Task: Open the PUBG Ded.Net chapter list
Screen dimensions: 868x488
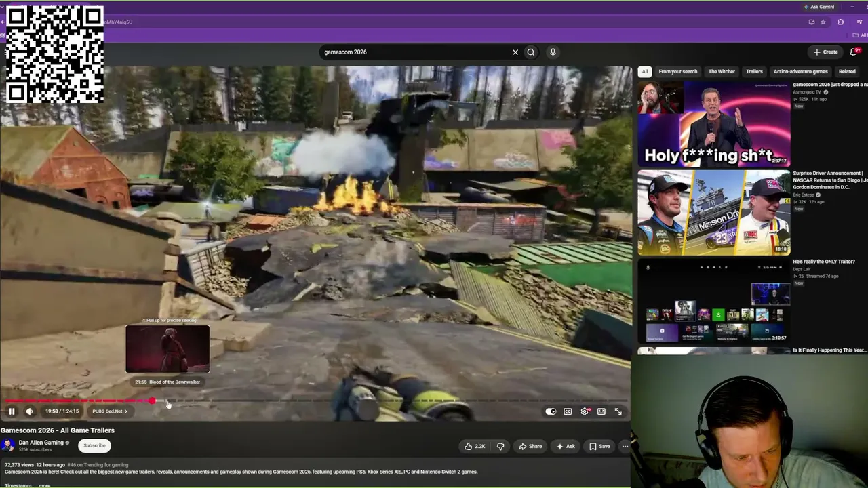Action: [x=110, y=411]
